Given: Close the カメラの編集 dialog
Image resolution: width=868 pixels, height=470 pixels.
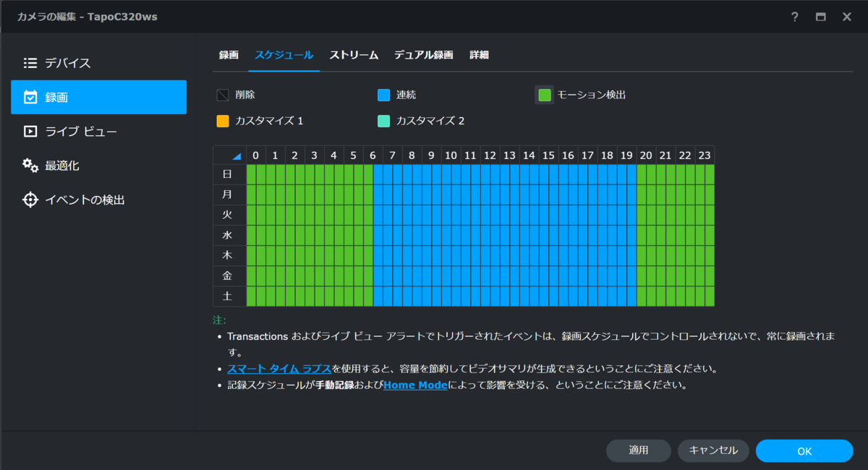Looking at the screenshot, I should coord(847,17).
